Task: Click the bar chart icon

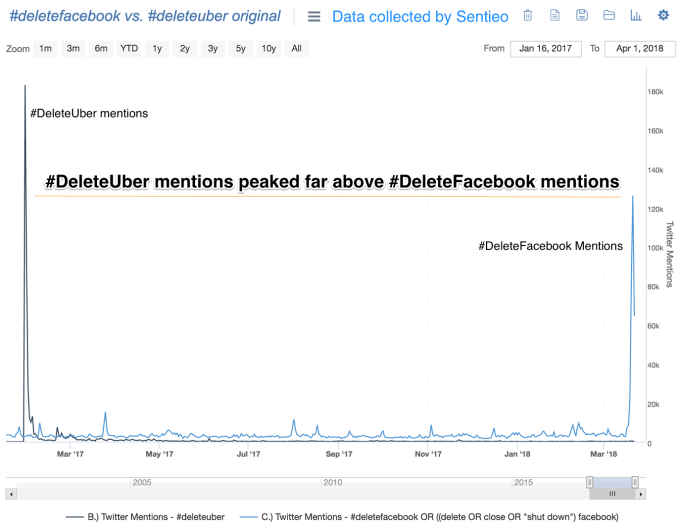Action: pos(636,16)
